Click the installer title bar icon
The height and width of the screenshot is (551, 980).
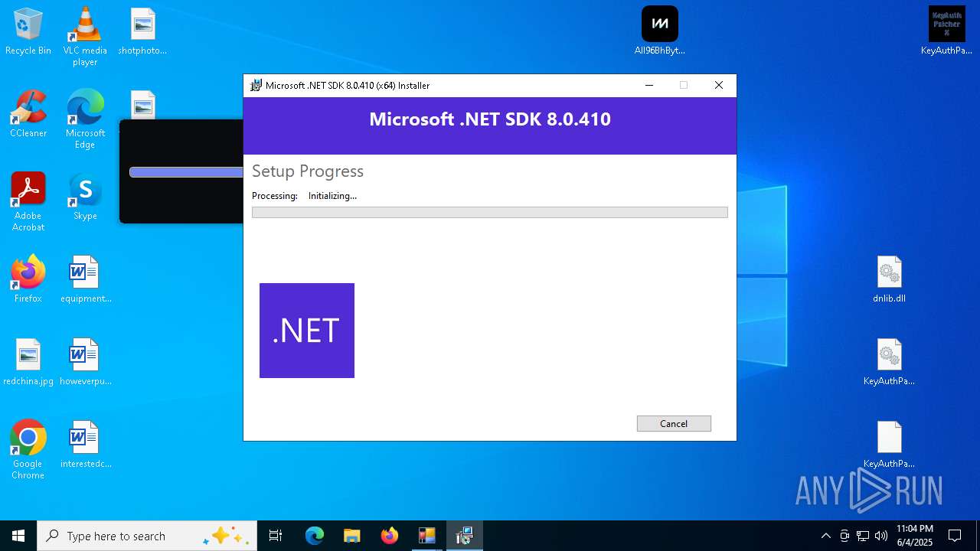click(x=256, y=85)
